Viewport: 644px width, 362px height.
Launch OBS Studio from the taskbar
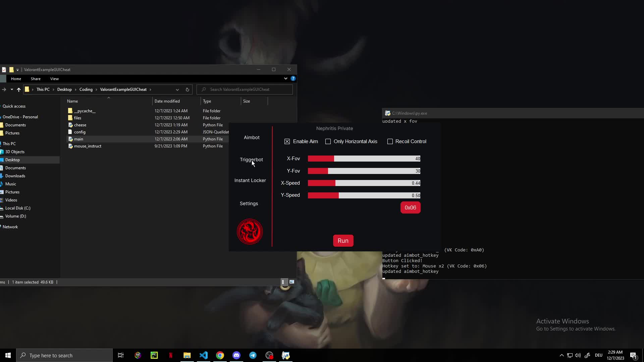[x=269, y=355]
